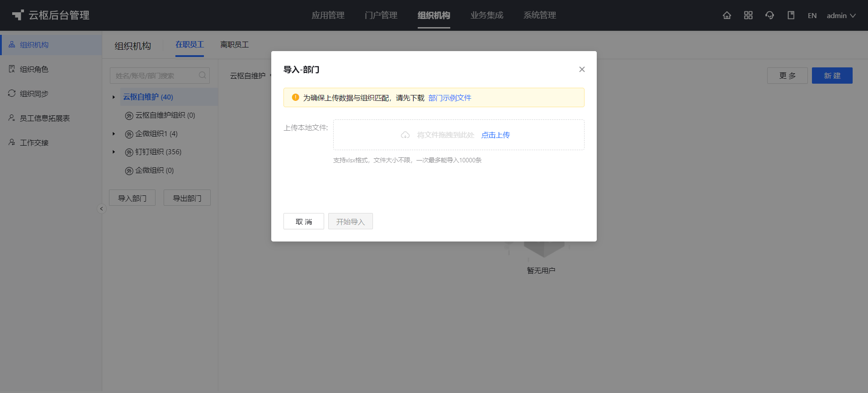
Task: Click the 导出部门 button
Action: coord(187,198)
